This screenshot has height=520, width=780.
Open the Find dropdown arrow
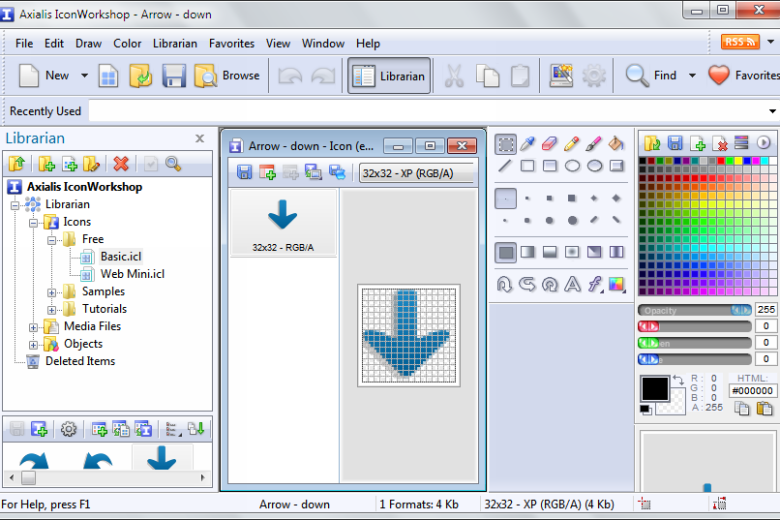pos(692,76)
